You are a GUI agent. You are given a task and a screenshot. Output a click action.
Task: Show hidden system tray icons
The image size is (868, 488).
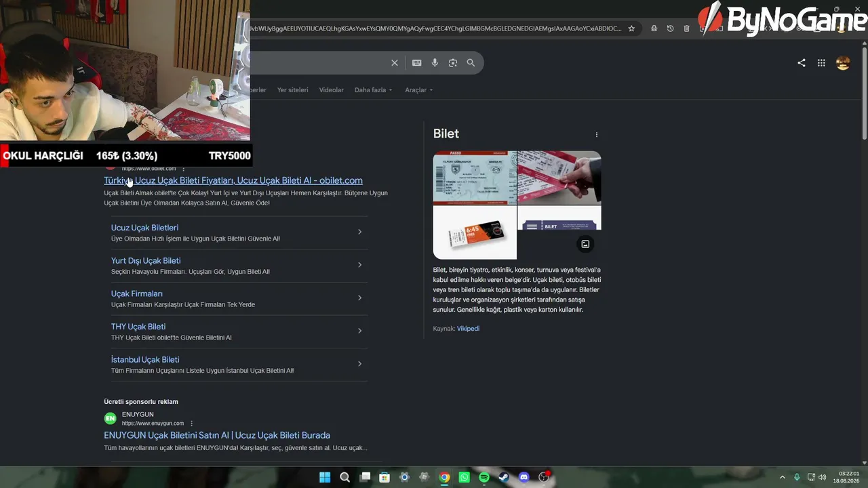(x=782, y=477)
